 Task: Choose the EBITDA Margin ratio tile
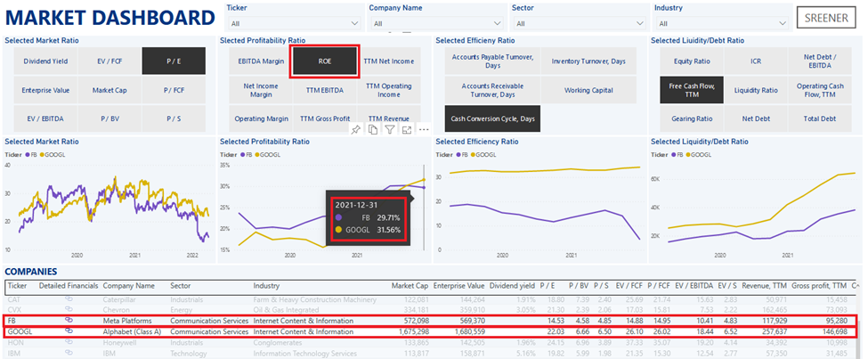[x=261, y=61]
